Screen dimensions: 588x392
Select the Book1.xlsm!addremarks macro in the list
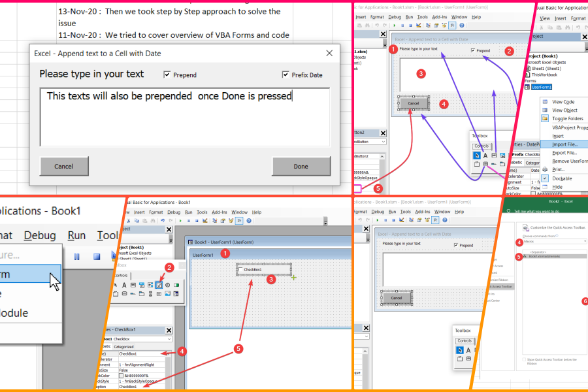coord(555,256)
